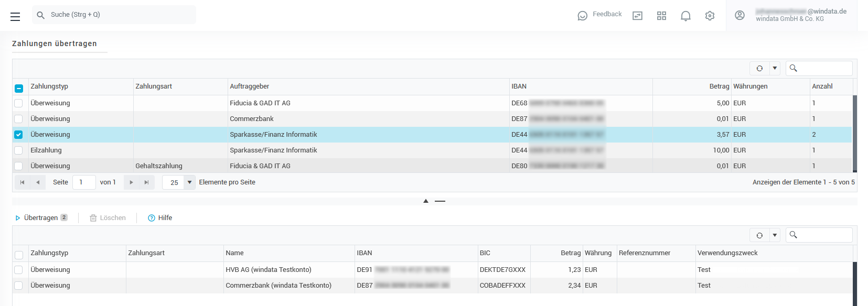Expand dropdown arrow beside upper refresh button
Screen dimensions: 868x306
coord(775,69)
